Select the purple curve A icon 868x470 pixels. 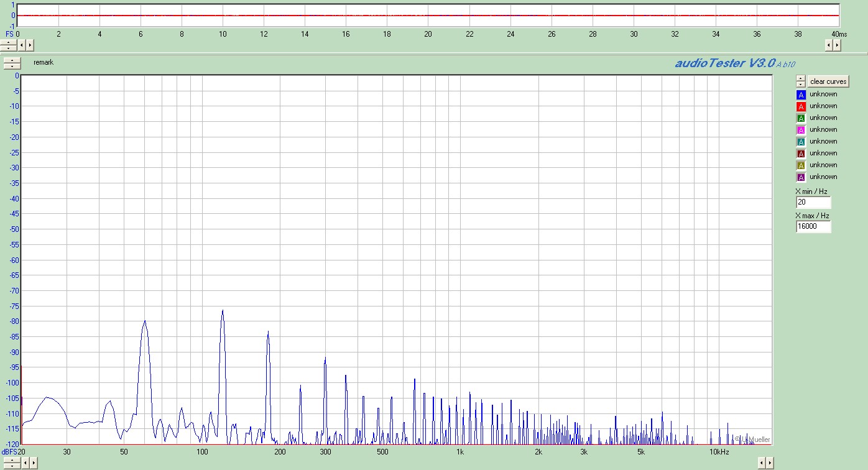pos(801,177)
